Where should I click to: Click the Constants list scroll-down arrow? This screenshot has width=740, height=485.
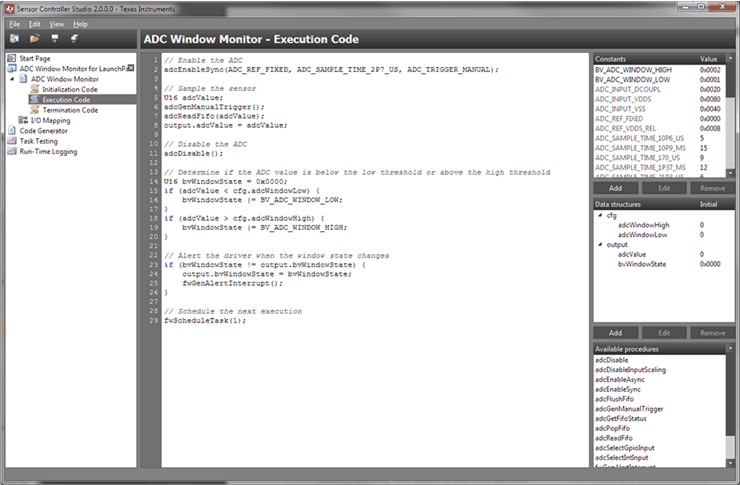731,173
